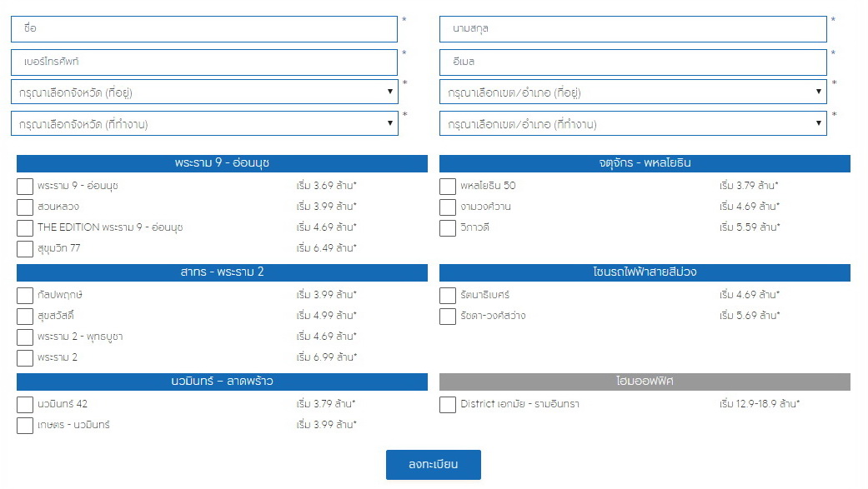Check the สวนหลวง checkbox
Screen dimensions: 868x489
(x=25, y=207)
